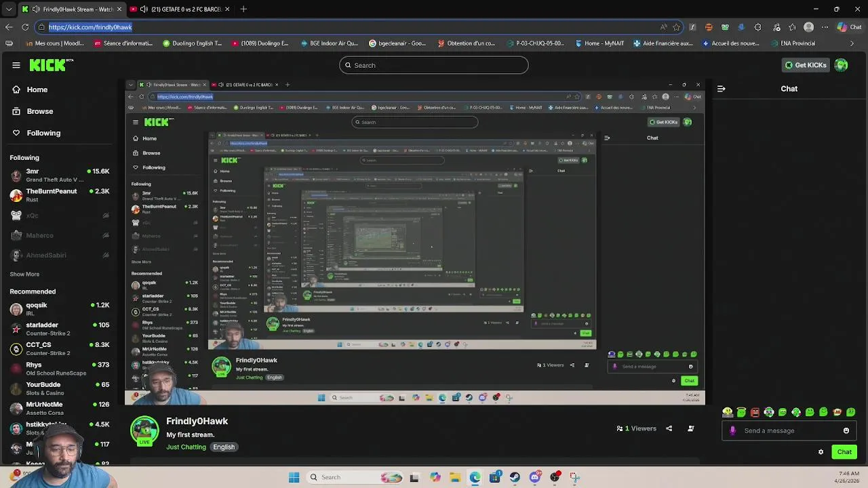
Task: Open Microsoft Store from the taskbar
Action: 495,477
